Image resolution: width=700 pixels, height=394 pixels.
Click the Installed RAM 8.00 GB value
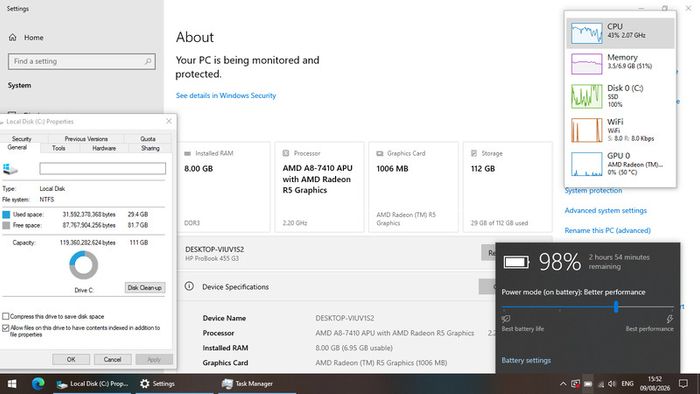[199, 169]
